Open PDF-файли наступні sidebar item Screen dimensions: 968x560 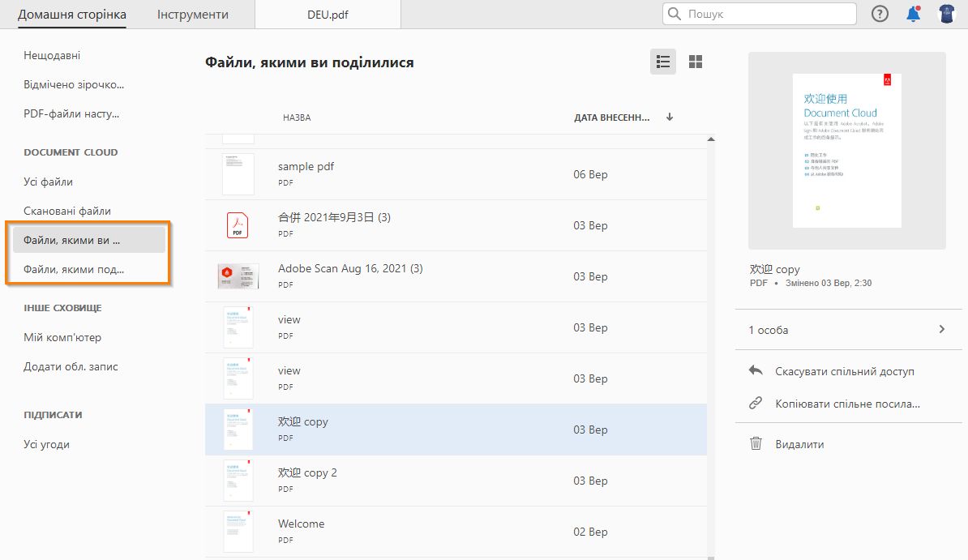pos(71,113)
